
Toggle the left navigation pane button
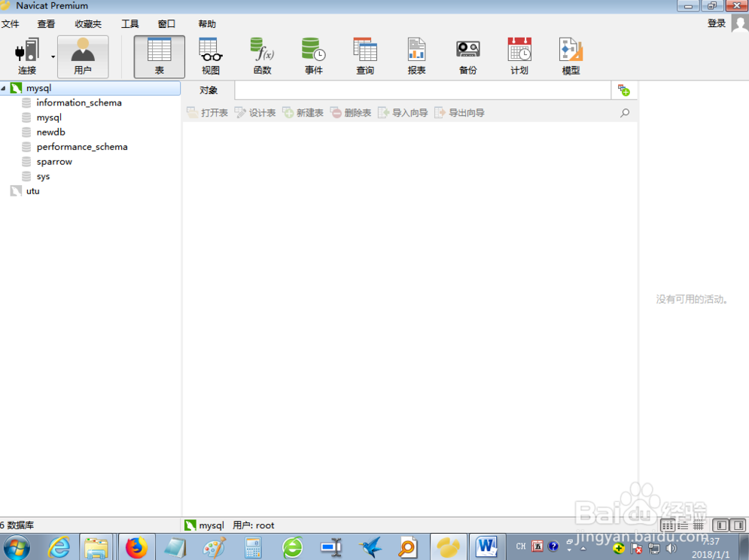click(721, 525)
